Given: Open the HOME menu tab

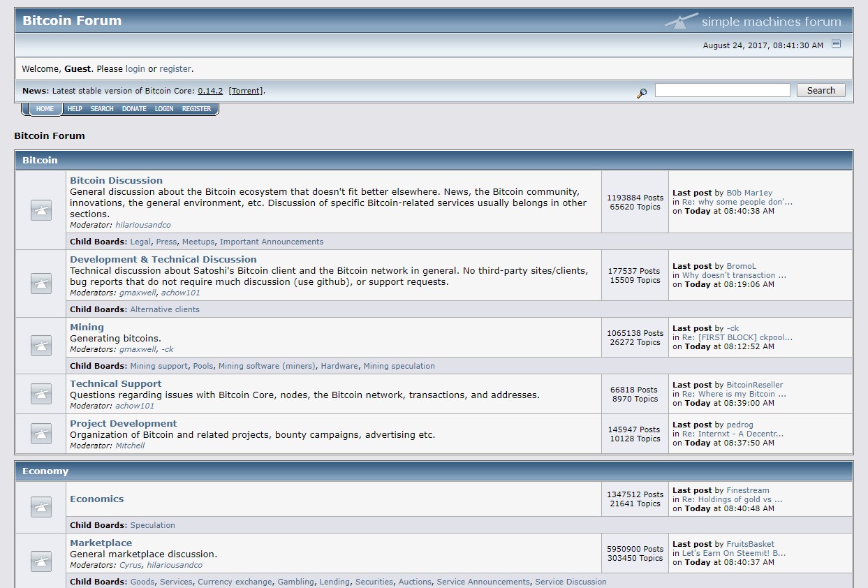Looking at the screenshot, I should [x=45, y=109].
